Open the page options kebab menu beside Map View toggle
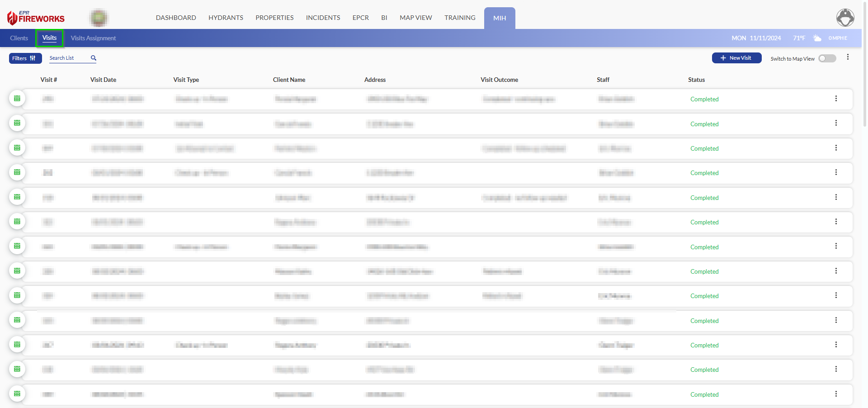The height and width of the screenshot is (408, 868). click(848, 57)
